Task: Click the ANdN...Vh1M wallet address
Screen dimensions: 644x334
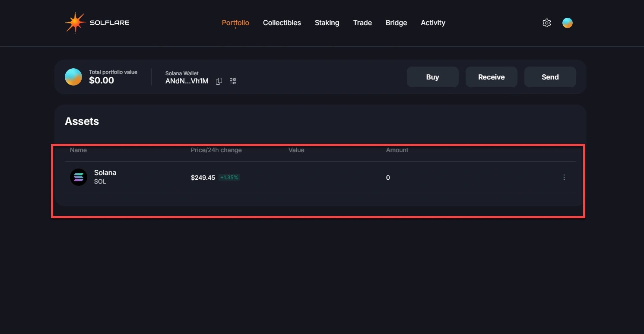Action: click(x=187, y=81)
